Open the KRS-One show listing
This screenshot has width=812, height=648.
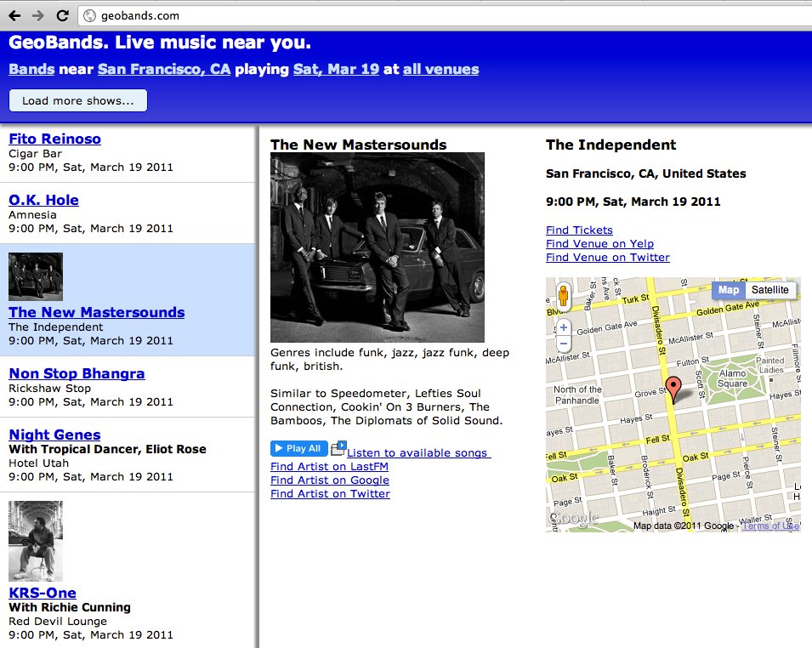tap(43, 593)
